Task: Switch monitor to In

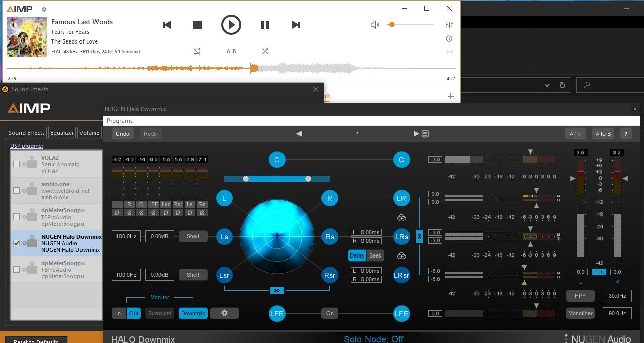Action: tap(119, 313)
